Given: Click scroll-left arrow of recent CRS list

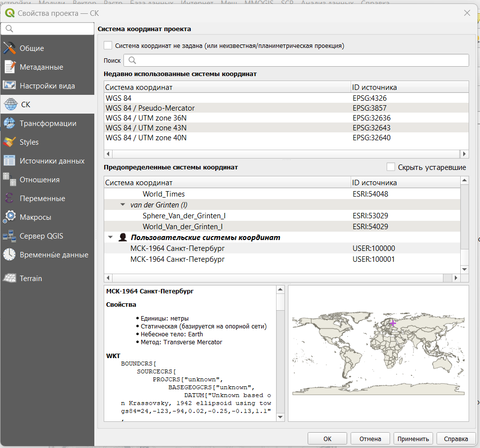Looking at the screenshot, I should pyautogui.click(x=108, y=154).
